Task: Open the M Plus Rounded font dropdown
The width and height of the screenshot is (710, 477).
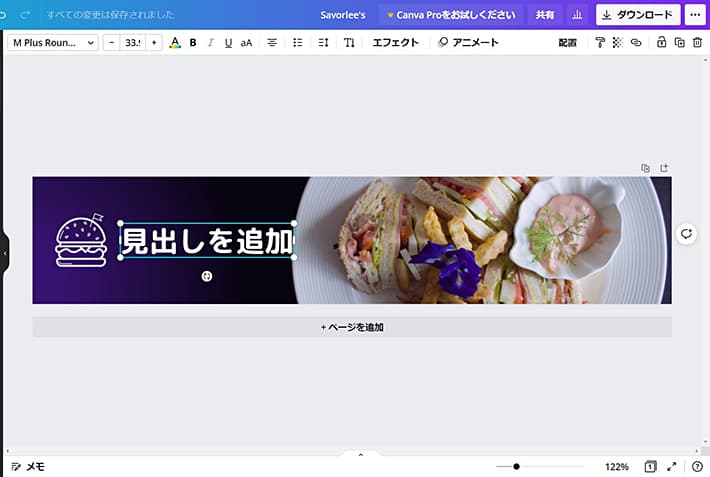Action: pyautogui.click(x=53, y=43)
